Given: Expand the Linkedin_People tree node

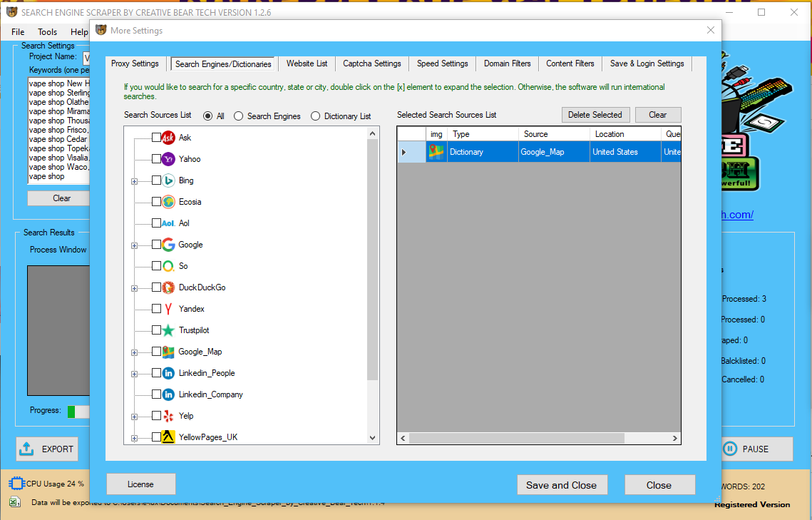Looking at the screenshot, I should click(x=134, y=374).
